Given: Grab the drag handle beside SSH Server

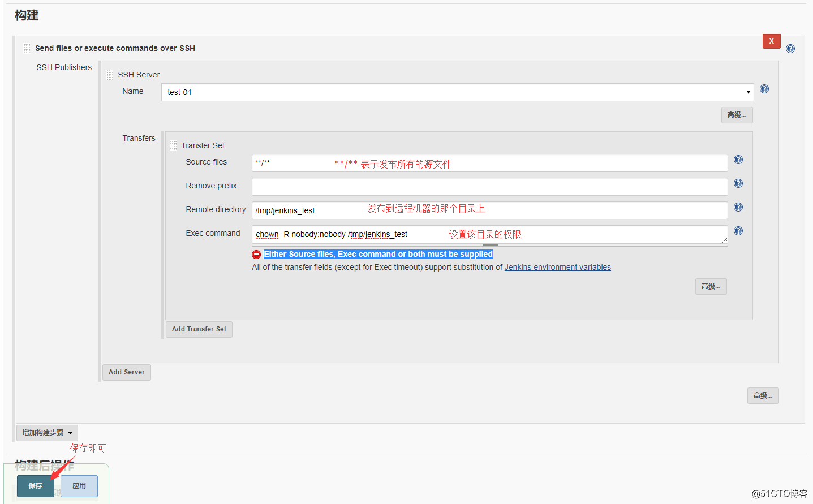Looking at the screenshot, I should click(110, 75).
